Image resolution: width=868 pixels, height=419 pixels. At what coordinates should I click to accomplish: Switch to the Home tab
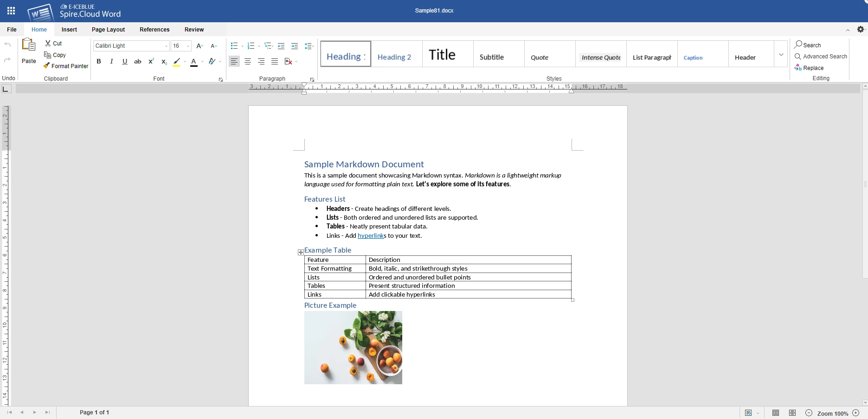tap(39, 29)
